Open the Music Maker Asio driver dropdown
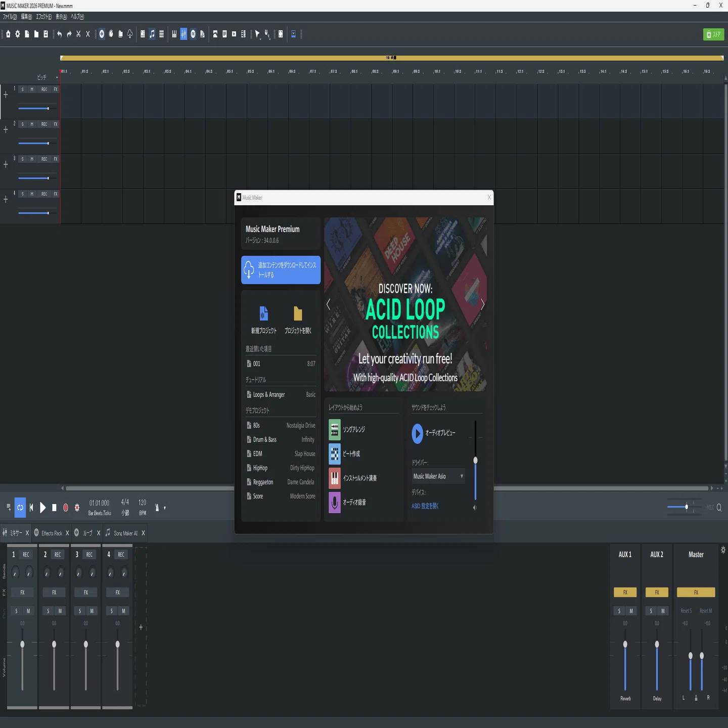This screenshot has width=728, height=728. pos(438,476)
